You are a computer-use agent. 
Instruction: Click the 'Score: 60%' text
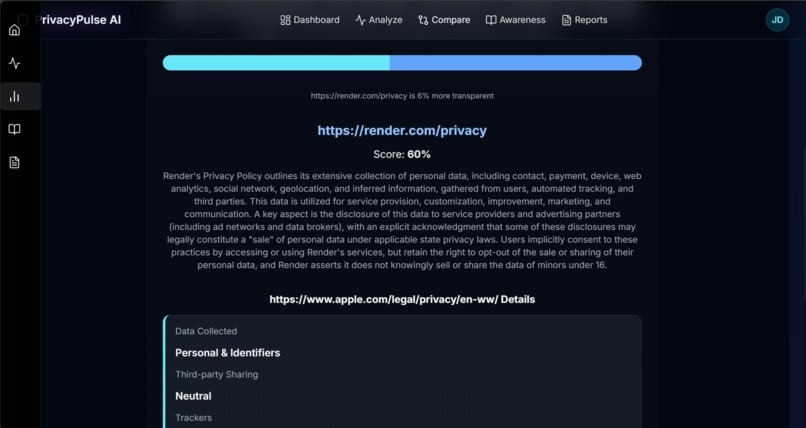point(402,154)
